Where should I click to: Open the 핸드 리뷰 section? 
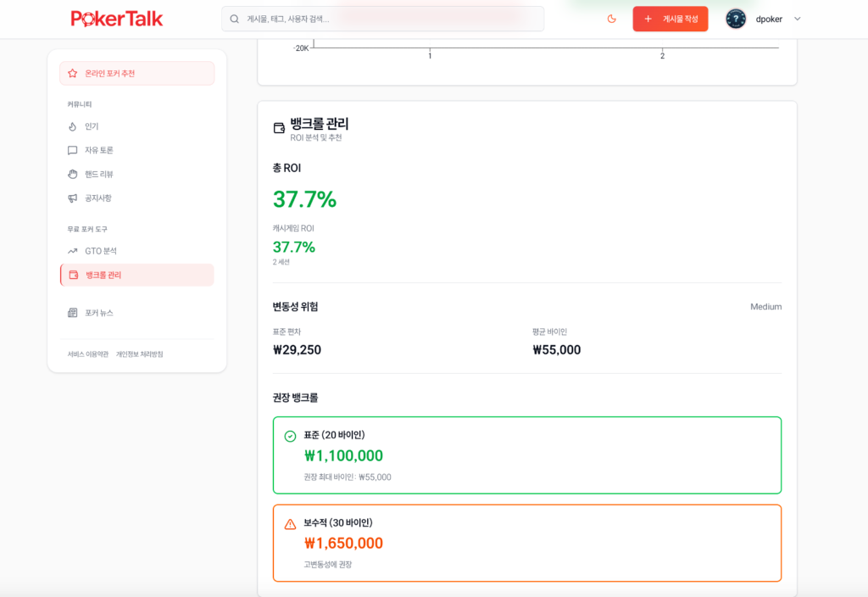(x=137, y=174)
